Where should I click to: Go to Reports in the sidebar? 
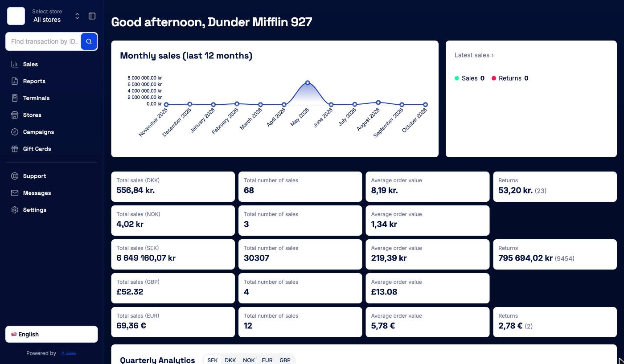[x=52, y=81]
